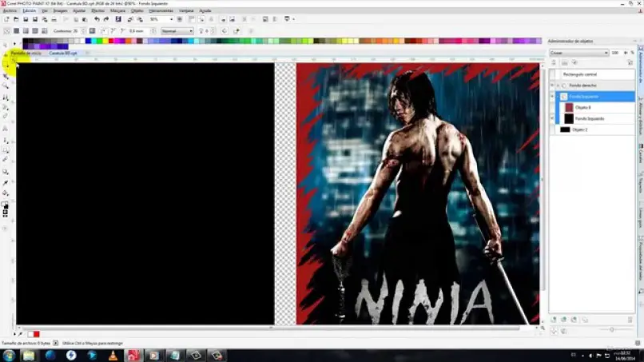Click the opacity value field in objects panel
The height and width of the screenshot is (362, 644).
pyautogui.click(x=616, y=53)
